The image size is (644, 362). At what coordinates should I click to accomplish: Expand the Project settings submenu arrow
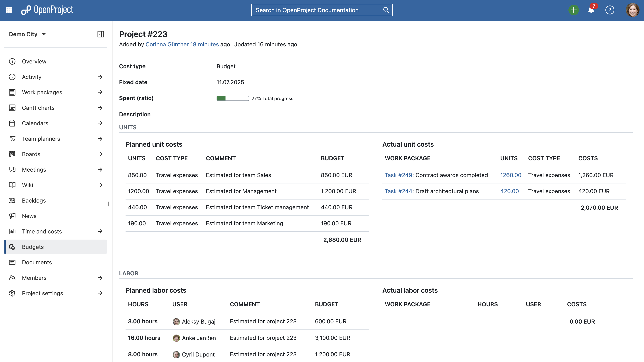100,293
